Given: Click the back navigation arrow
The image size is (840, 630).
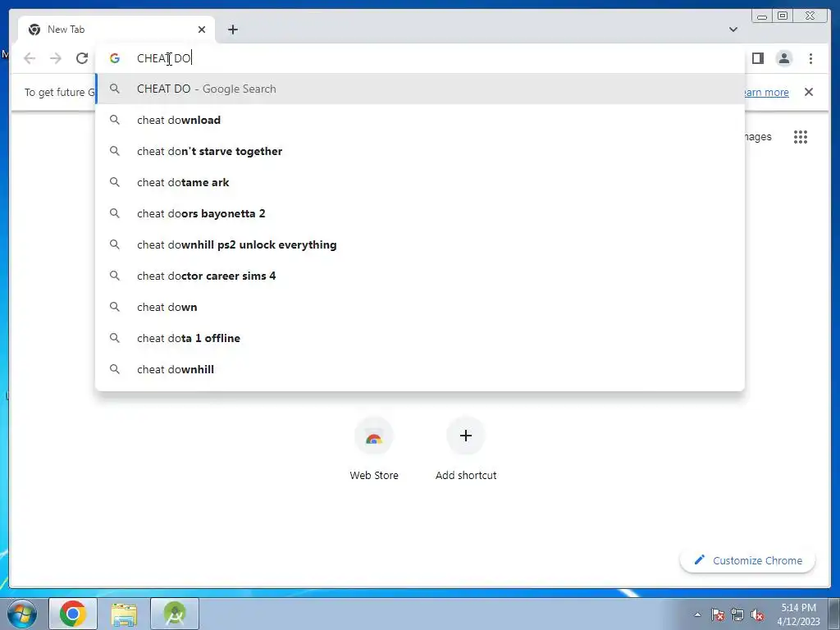Looking at the screenshot, I should pos(30,58).
